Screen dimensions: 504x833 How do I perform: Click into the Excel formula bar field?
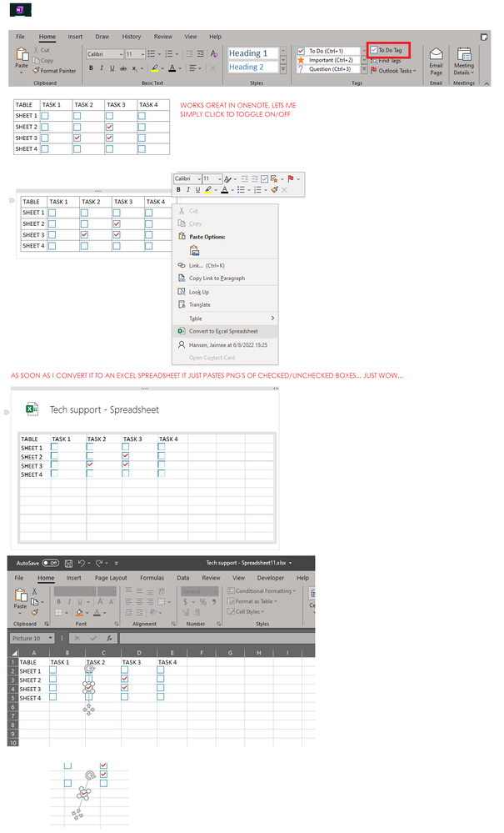[x=217, y=638]
